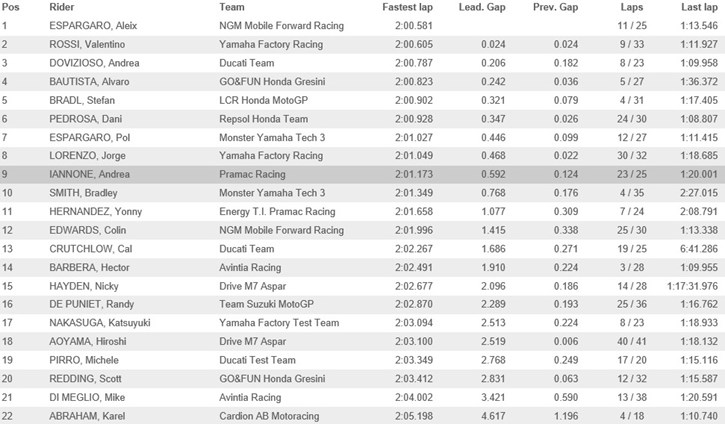Select HAYDEN, Nicky last lap time
This screenshot has height=424, width=725.
(x=692, y=286)
